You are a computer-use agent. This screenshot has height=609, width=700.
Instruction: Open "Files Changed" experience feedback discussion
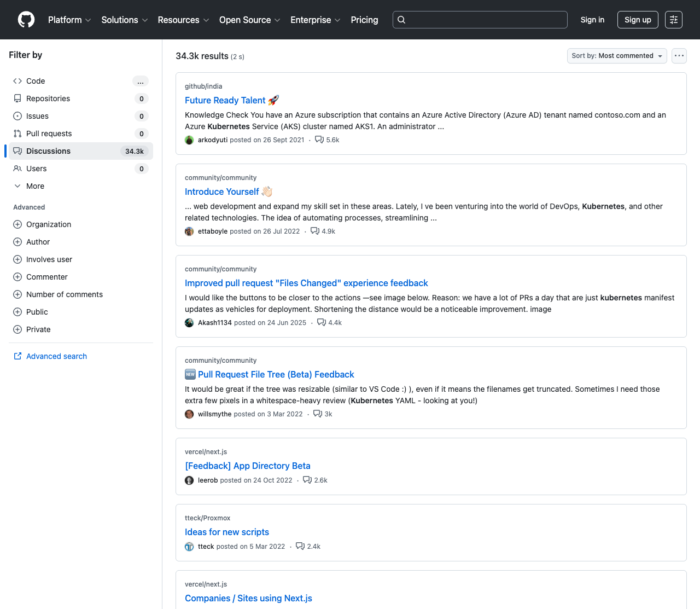306,283
